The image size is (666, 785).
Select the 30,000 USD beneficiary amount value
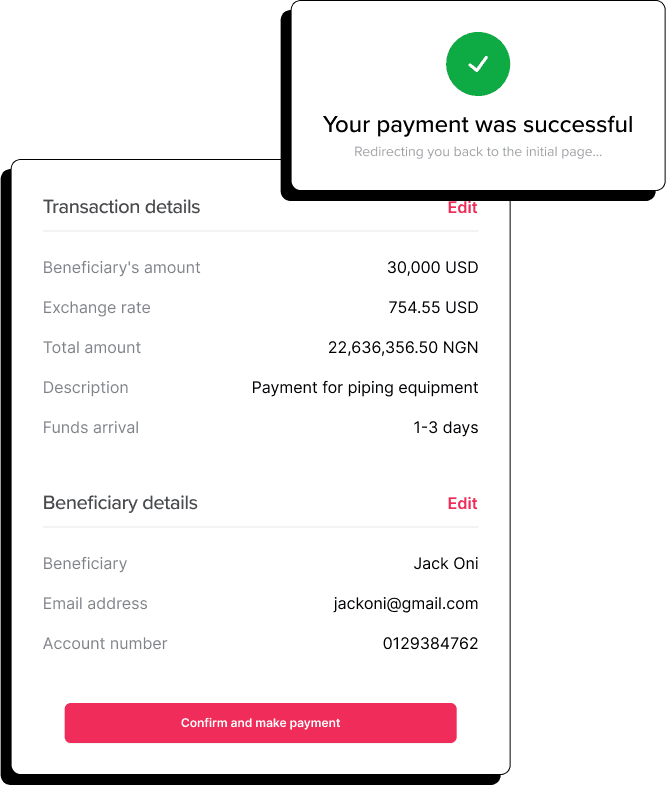(432, 267)
